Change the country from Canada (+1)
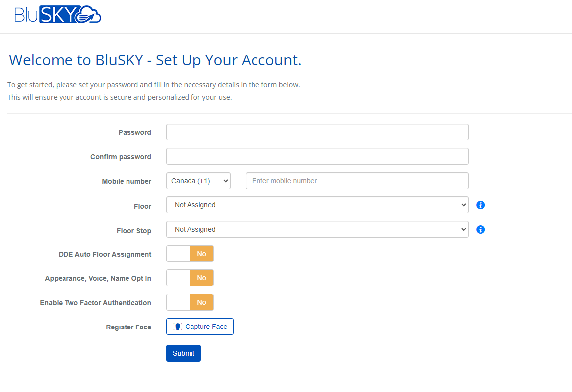Screen dimensions: 572x392 pyautogui.click(x=198, y=180)
